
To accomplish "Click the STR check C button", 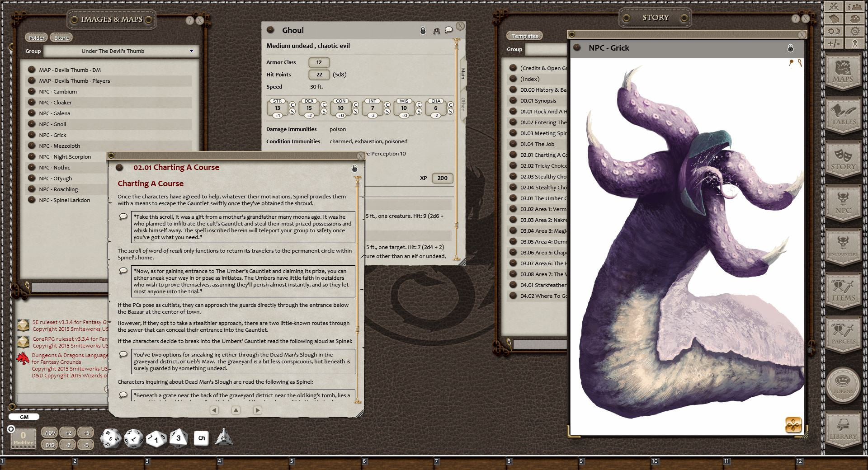I will 292,105.
